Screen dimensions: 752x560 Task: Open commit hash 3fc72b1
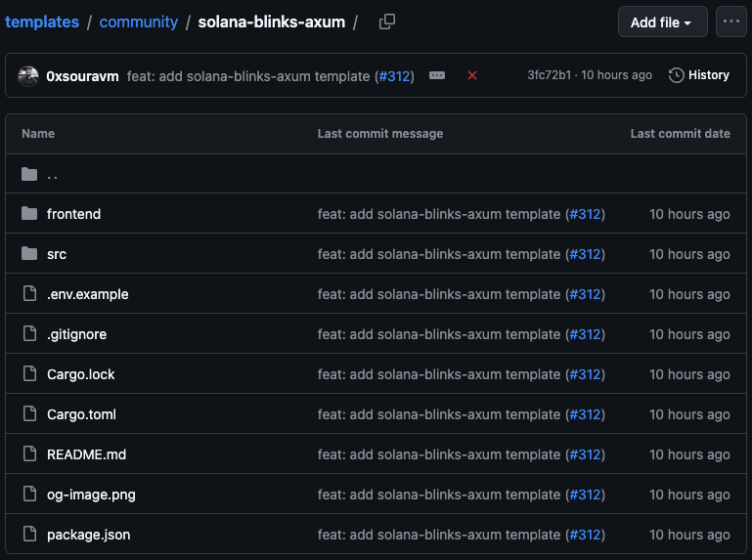coord(550,75)
